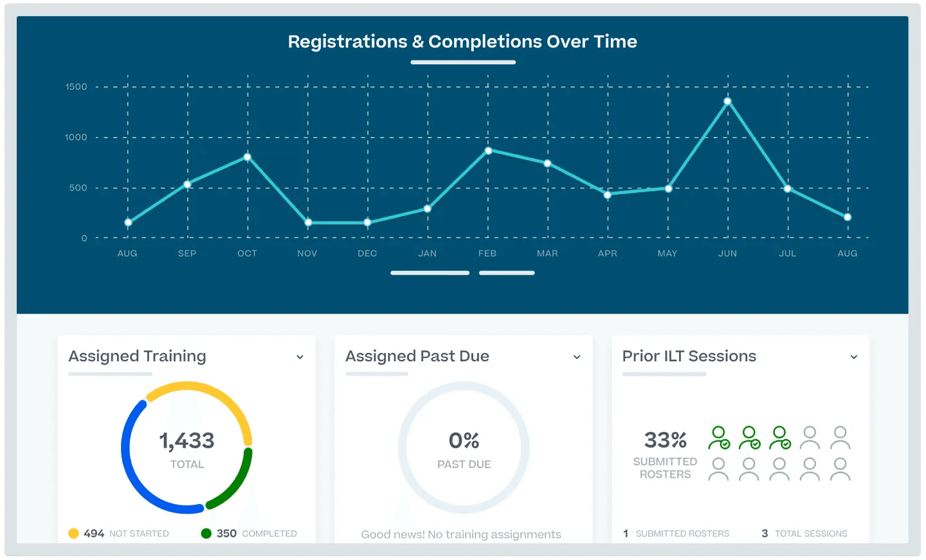Click the APR data point marker

[x=607, y=193]
